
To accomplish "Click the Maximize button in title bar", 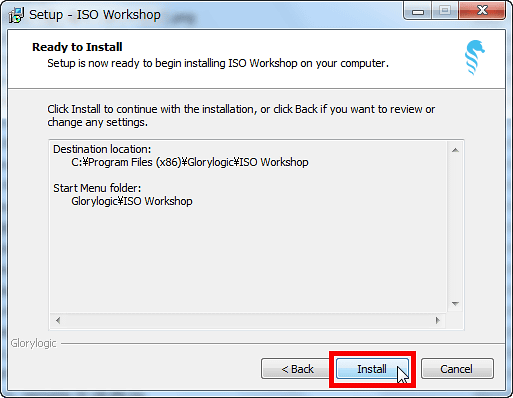I will tap(445, 11).
